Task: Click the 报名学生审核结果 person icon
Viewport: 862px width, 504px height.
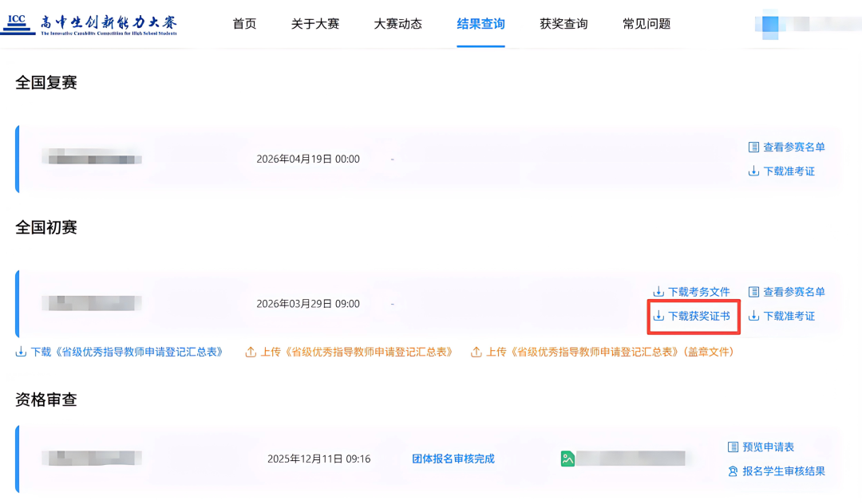Action: (733, 471)
